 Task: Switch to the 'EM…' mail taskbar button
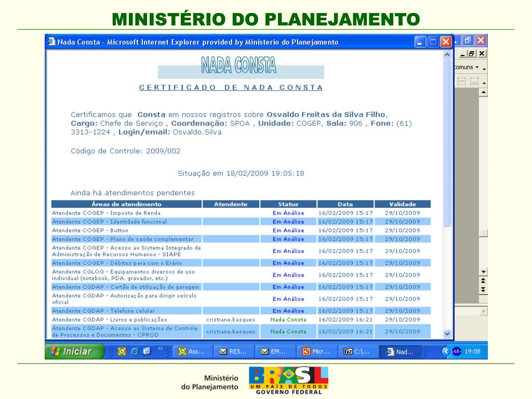tap(275, 352)
